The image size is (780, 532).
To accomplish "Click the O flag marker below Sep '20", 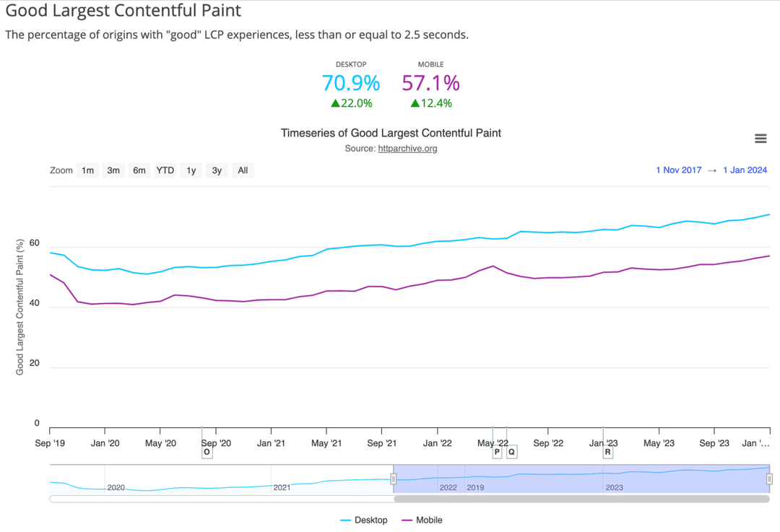I will pyautogui.click(x=207, y=452).
